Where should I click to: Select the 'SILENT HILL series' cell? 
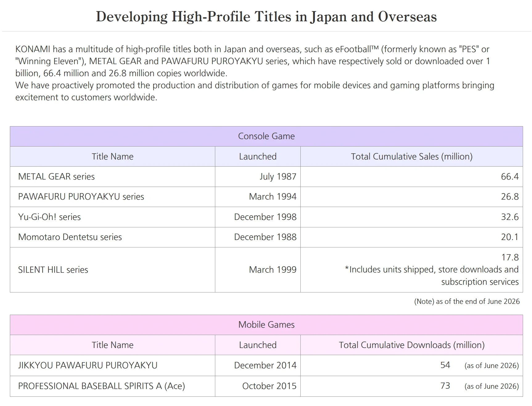[x=113, y=270]
